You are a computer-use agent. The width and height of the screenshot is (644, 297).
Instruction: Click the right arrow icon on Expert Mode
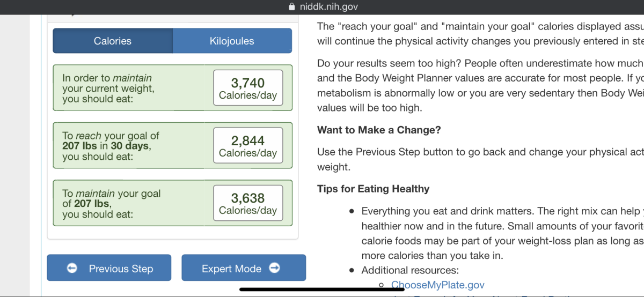[x=274, y=268]
